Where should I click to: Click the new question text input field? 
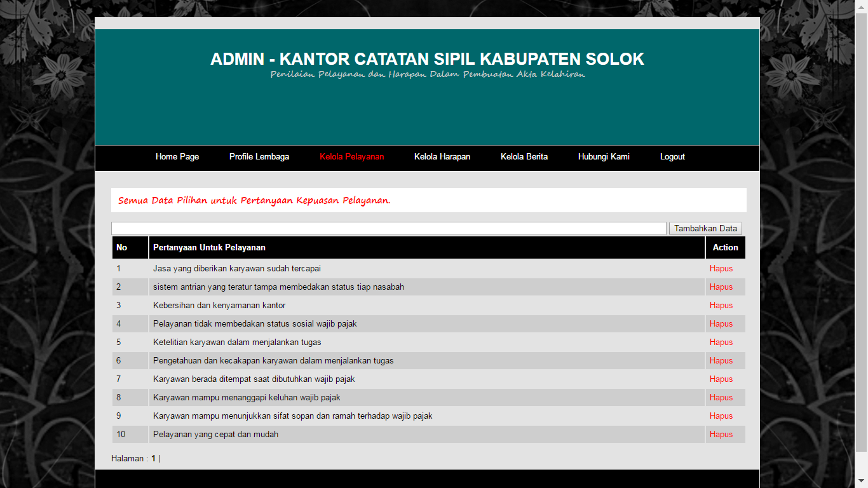coord(388,228)
